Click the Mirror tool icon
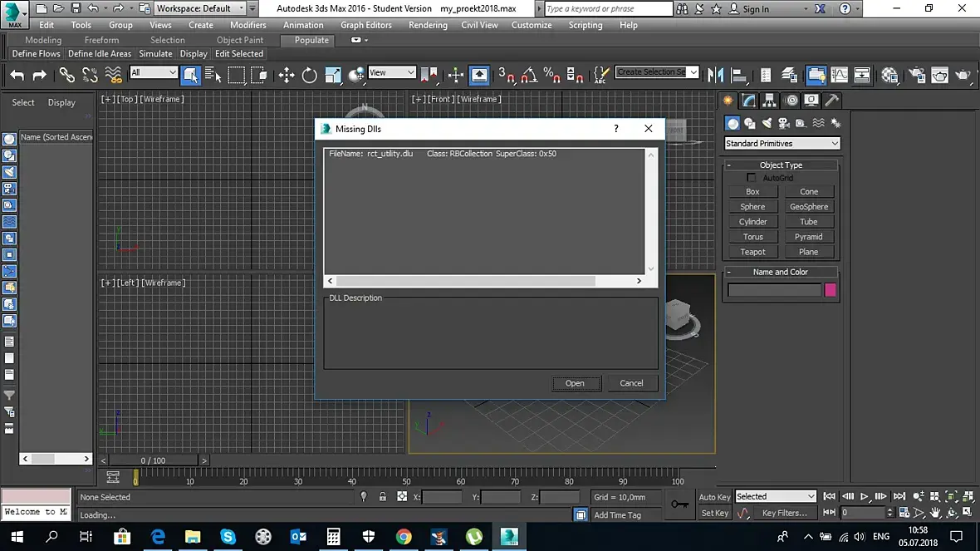 tap(716, 76)
